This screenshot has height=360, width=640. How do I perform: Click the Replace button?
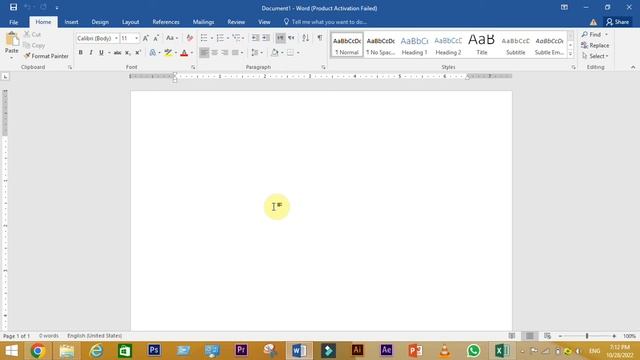click(x=595, y=45)
